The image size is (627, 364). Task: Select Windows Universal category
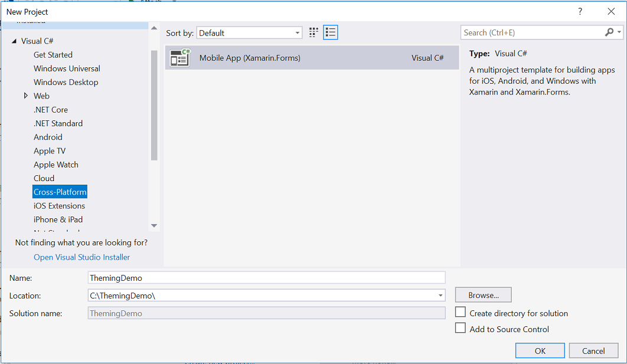67,68
